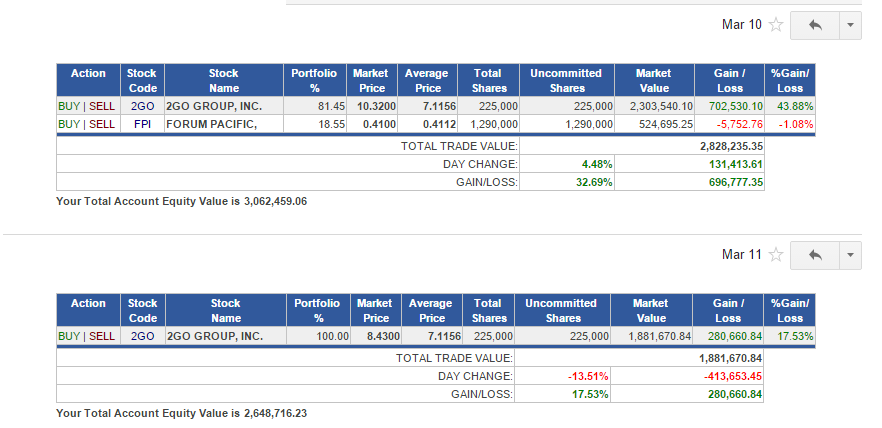Click SELL for FPI stock
The height and width of the screenshot is (428, 882).
[x=102, y=124]
